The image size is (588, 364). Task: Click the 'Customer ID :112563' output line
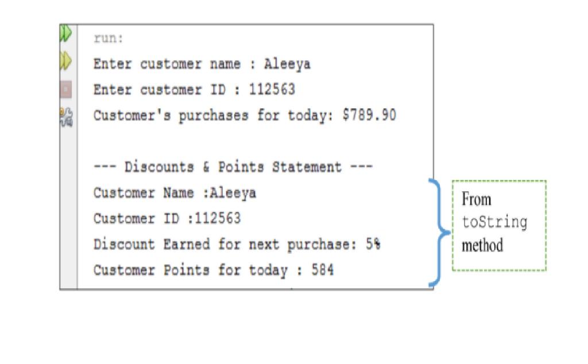[x=167, y=219]
